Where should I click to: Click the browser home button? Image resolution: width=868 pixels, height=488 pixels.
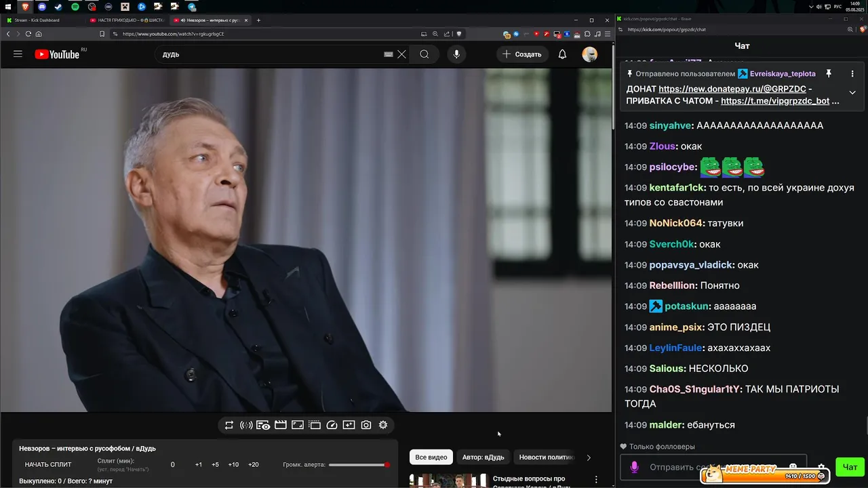tap(39, 34)
